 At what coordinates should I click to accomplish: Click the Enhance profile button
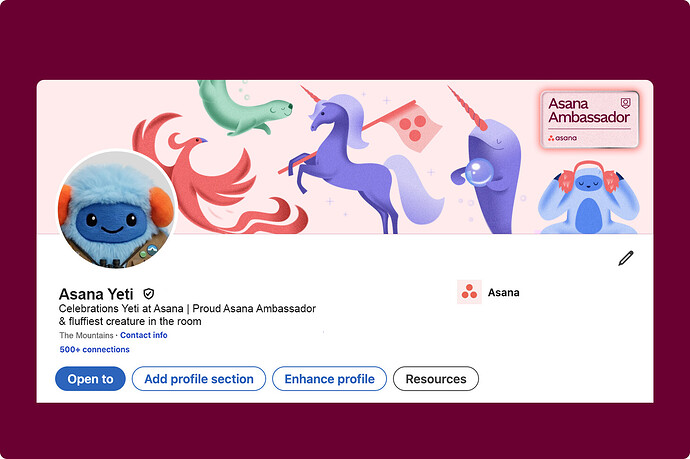330,379
